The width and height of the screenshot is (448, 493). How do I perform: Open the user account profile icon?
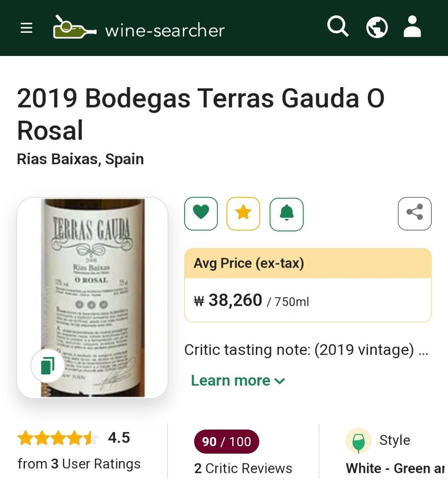point(412,27)
